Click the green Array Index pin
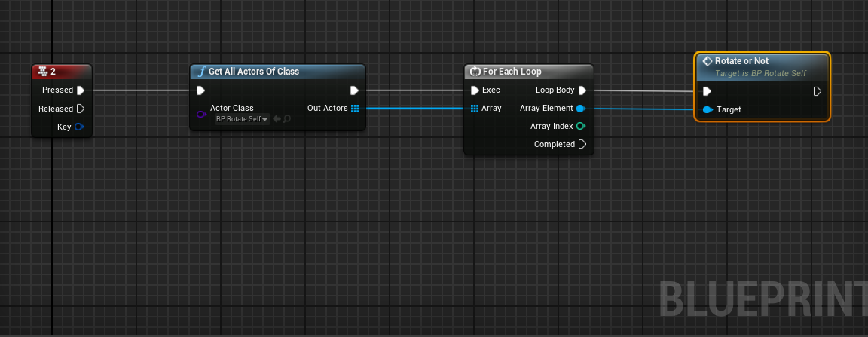868x337 pixels. tap(581, 127)
